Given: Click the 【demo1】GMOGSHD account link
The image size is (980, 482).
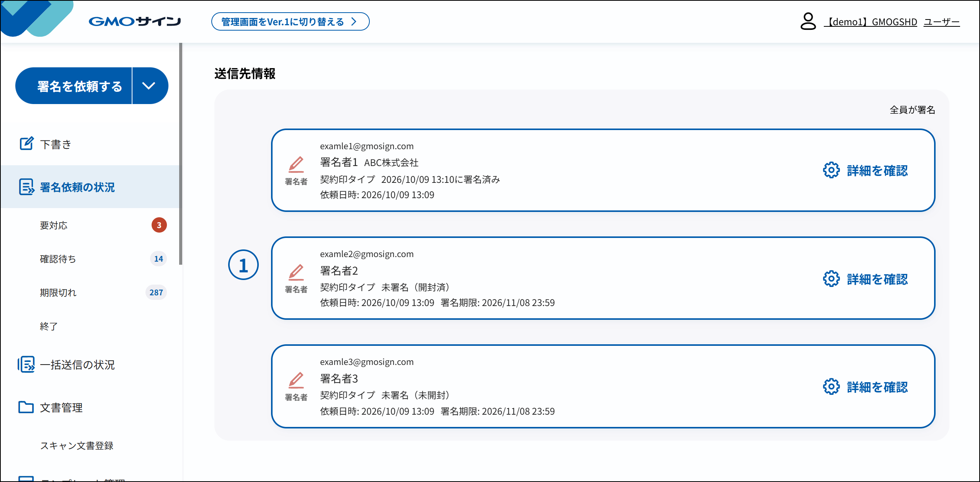Looking at the screenshot, I should pos(871,22).
